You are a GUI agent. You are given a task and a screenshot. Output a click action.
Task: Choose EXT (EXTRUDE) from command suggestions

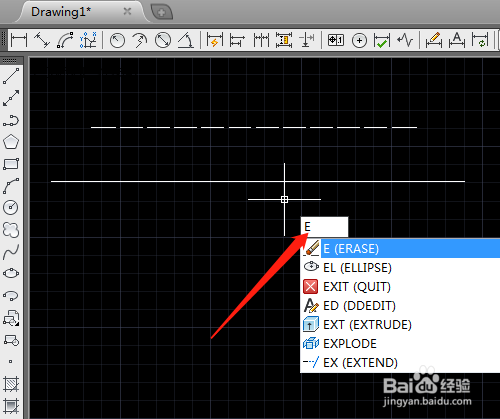click(x=400, y=324)
